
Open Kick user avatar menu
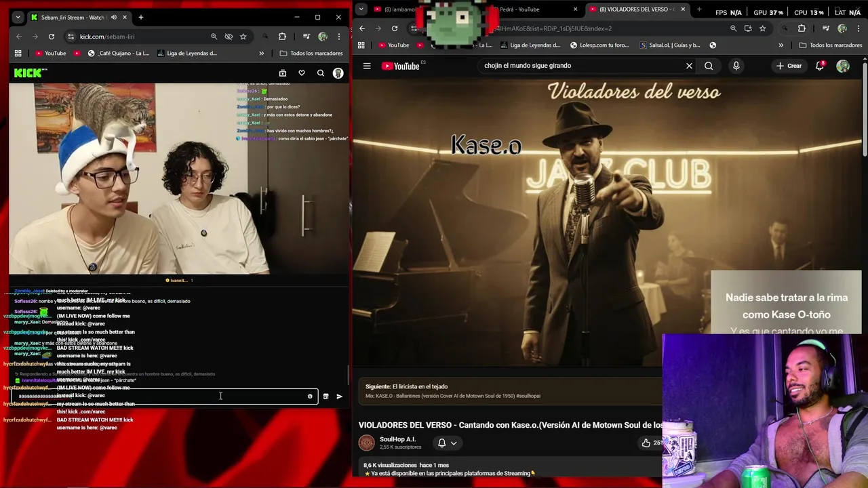(338, 73)
